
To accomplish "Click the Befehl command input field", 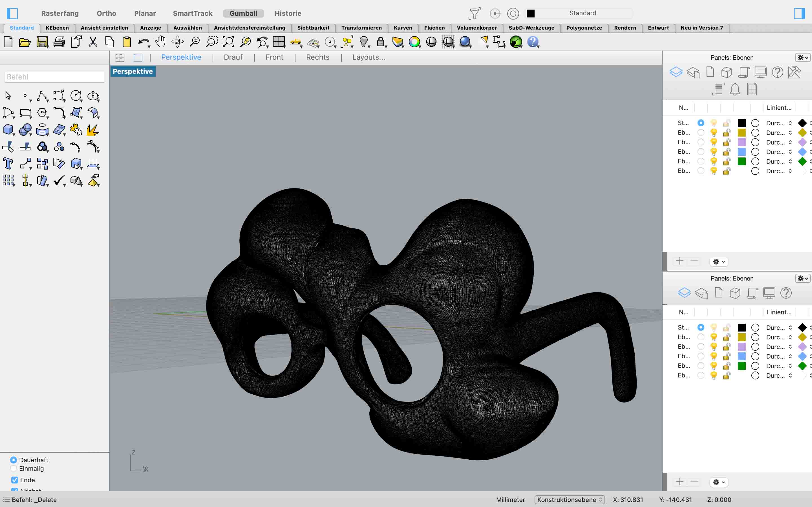I will [55, 77].
